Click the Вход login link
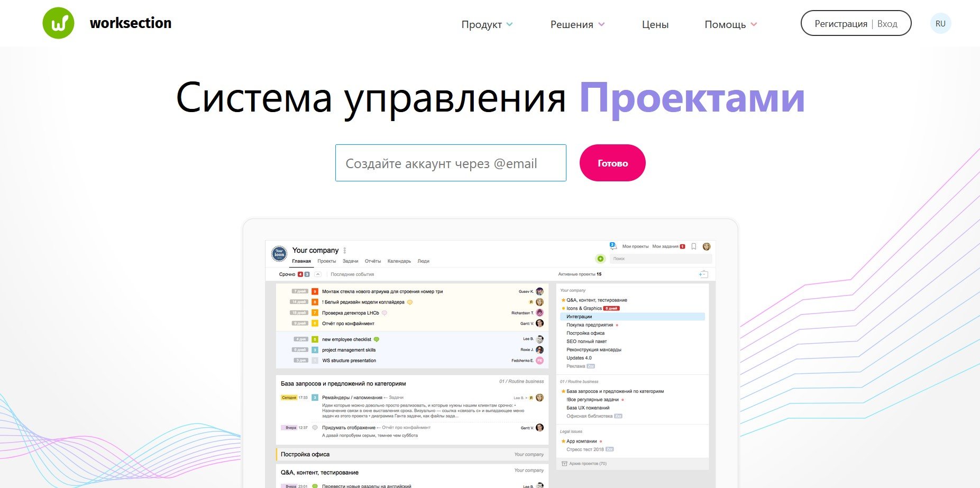Image resolution: width=980 pixels, height=488 pixels. pyautogui.click(x=887, y=24)
